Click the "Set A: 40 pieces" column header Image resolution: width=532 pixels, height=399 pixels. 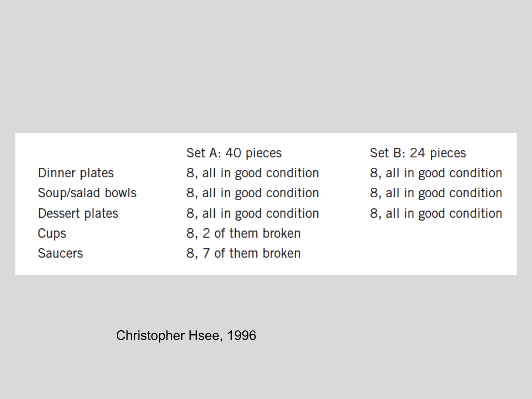[x=234, y=153]
